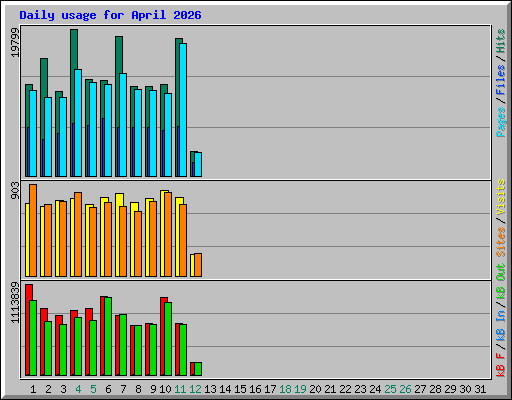The width and height of the screenshot is (512, 400).
Task: Click the Hits legend label
Action: pyautogui.click(x=501, y=41)
